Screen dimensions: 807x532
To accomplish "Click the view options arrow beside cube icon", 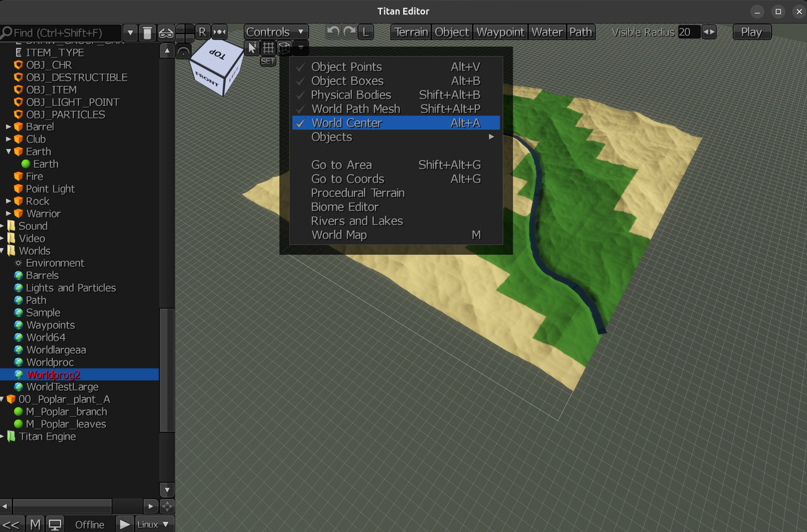I will pos(301,48).
